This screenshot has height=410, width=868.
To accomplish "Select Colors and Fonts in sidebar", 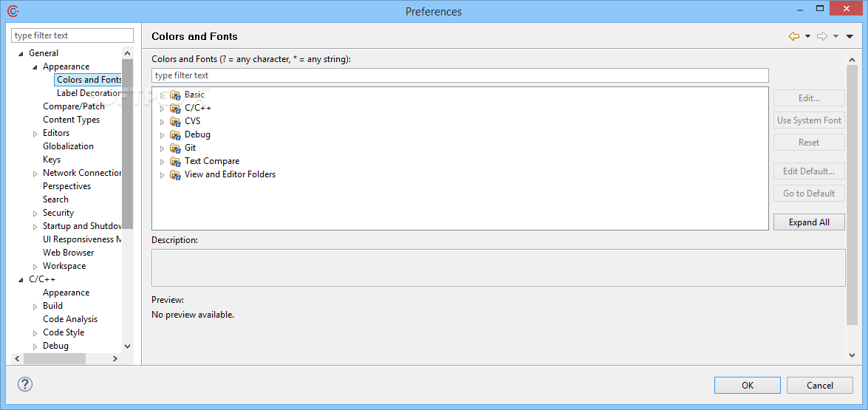I will pos(89,80).
